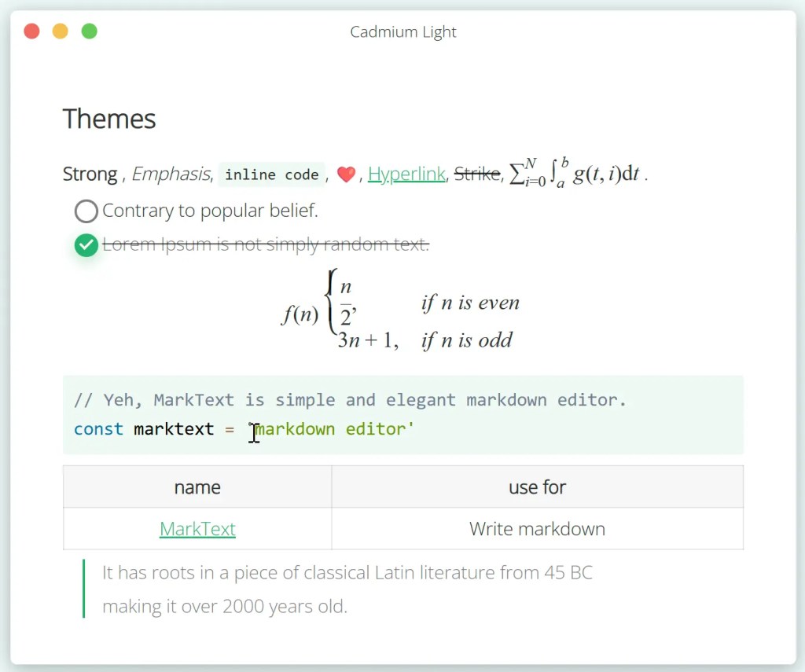805x672 pixels.
Task: Click the 'Themes' heading
Action: [109, 119]
